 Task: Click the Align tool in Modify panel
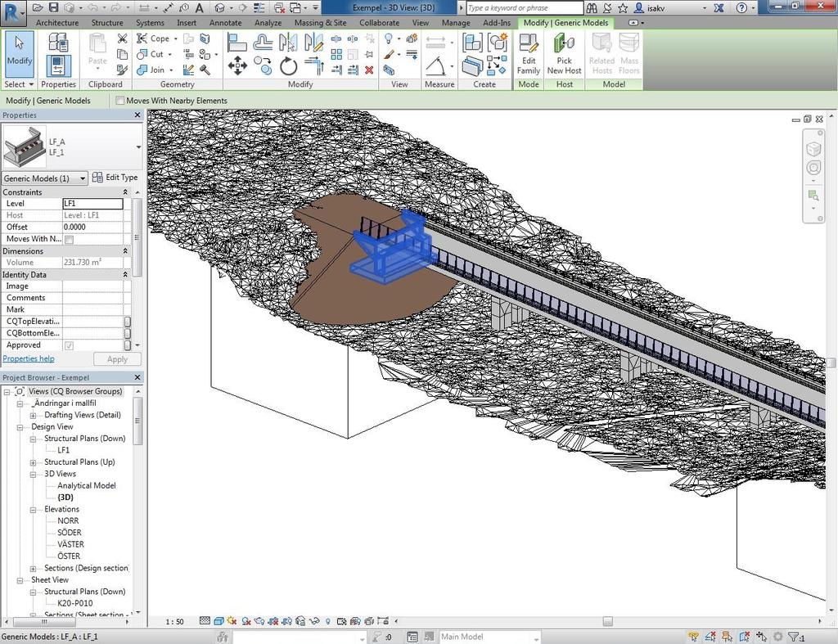237,42
